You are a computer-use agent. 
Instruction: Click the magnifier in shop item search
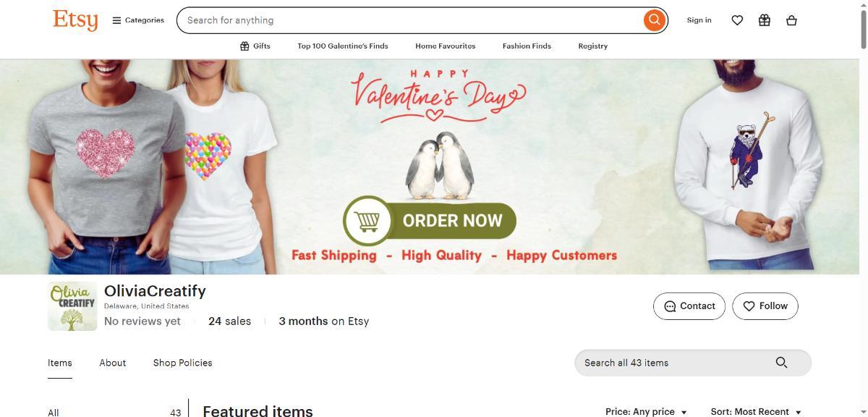(781, 363)
